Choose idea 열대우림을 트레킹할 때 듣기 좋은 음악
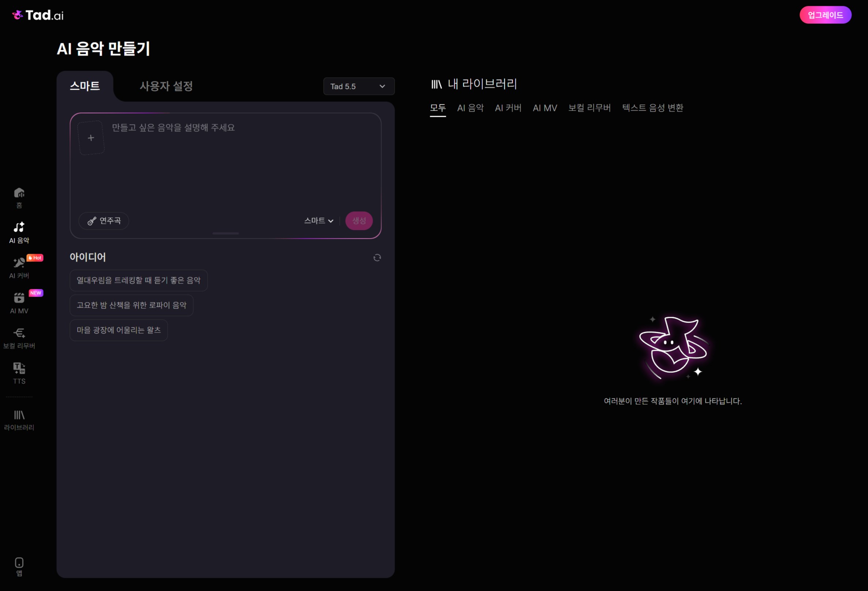The image size is (868, 591). 139,280
